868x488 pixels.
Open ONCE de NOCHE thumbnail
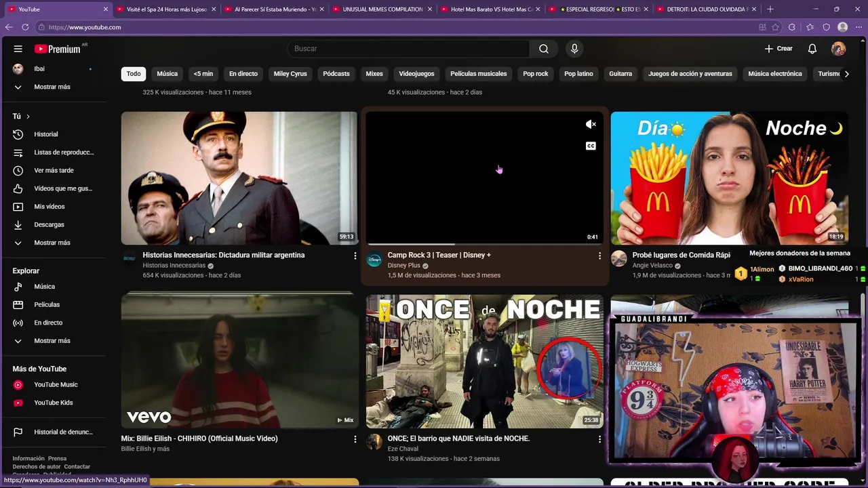pyautogui.click(x=485, y=361)
